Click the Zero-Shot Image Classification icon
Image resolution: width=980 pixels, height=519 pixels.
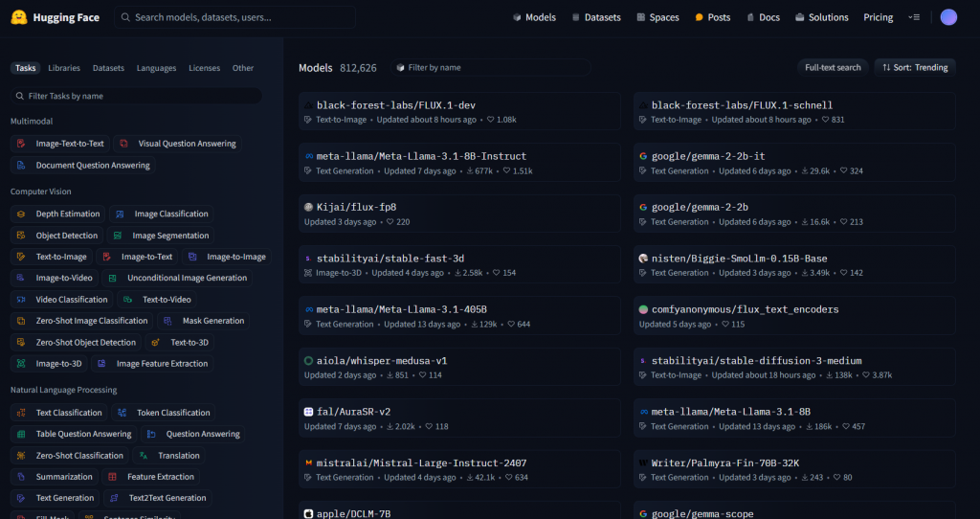(21, 321)
